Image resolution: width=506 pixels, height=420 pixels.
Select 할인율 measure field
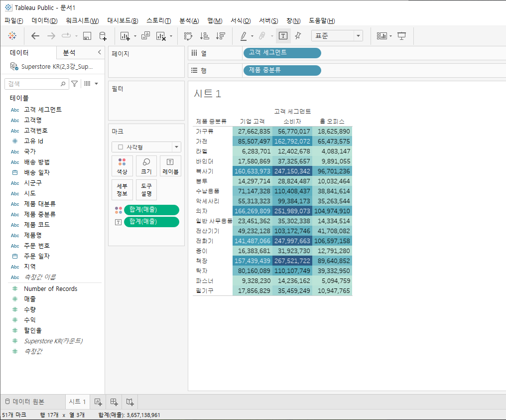32,330
